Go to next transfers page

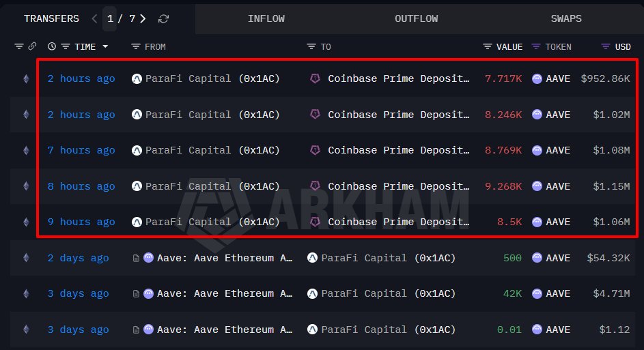(x=143, y=18)
